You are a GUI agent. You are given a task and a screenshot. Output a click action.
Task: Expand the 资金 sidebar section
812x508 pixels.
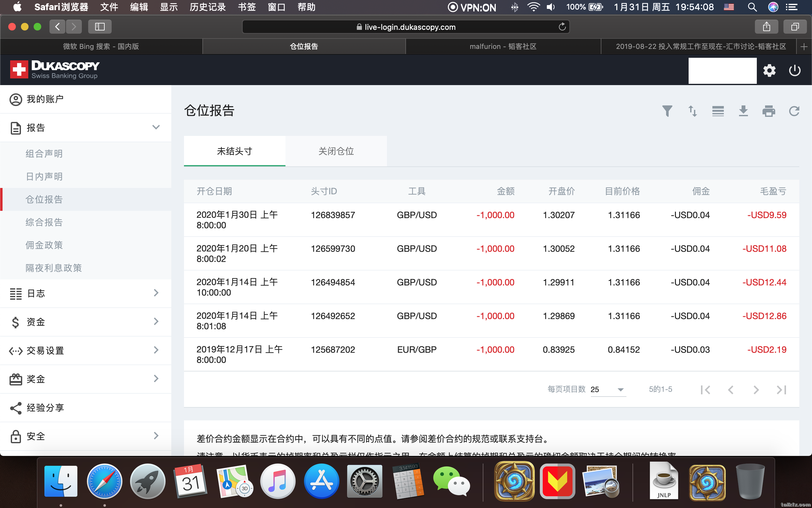pos(156,322)
